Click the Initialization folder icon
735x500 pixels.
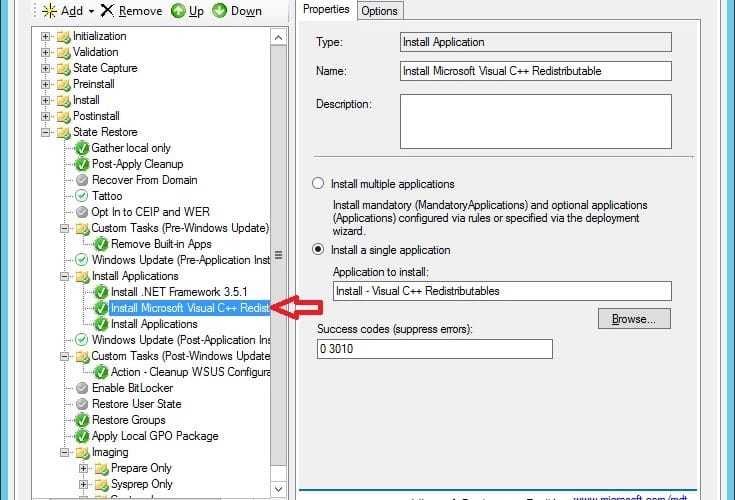tap(63, 37)
